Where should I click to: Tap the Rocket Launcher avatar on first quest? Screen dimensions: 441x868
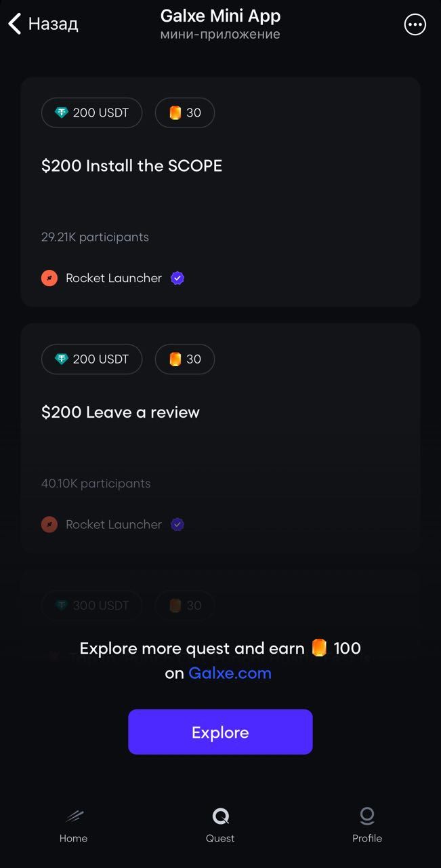49,277
